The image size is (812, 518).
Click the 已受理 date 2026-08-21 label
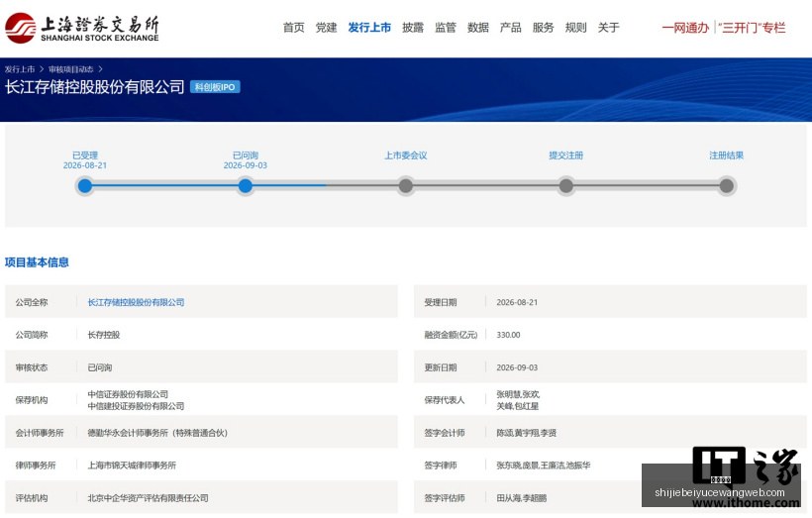coord(85,165)
